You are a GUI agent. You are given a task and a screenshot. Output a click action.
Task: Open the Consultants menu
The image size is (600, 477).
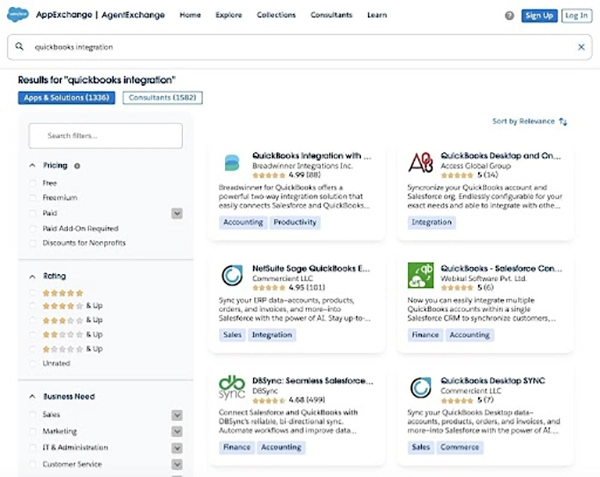331,15
